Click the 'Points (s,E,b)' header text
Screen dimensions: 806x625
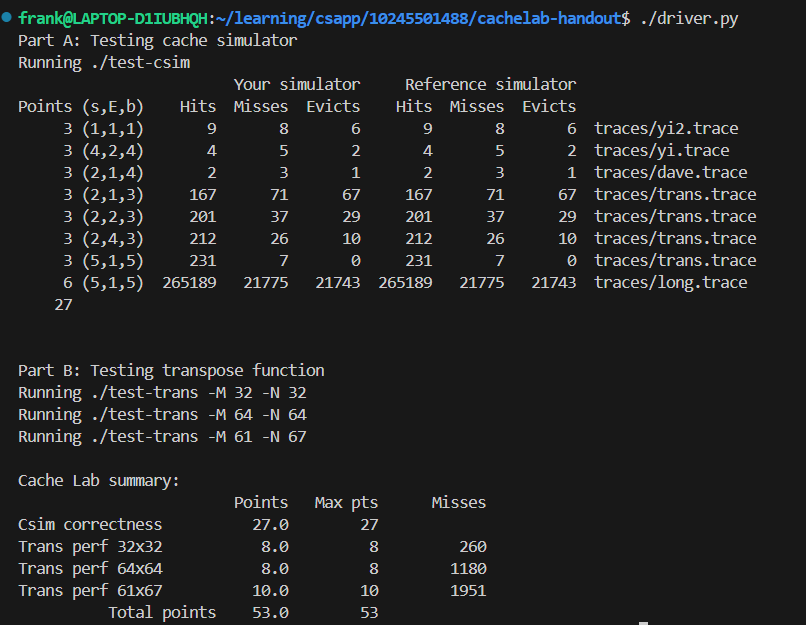click(81, 107)
